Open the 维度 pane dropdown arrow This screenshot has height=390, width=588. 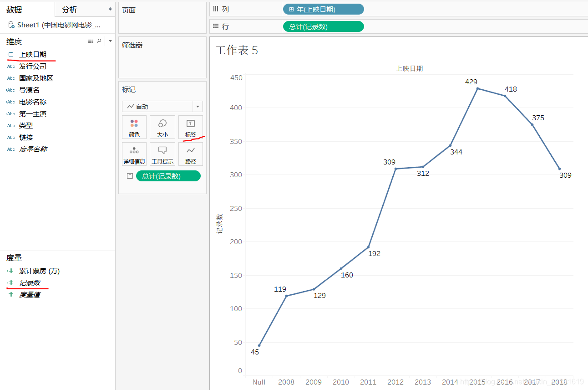coord(110,41)
